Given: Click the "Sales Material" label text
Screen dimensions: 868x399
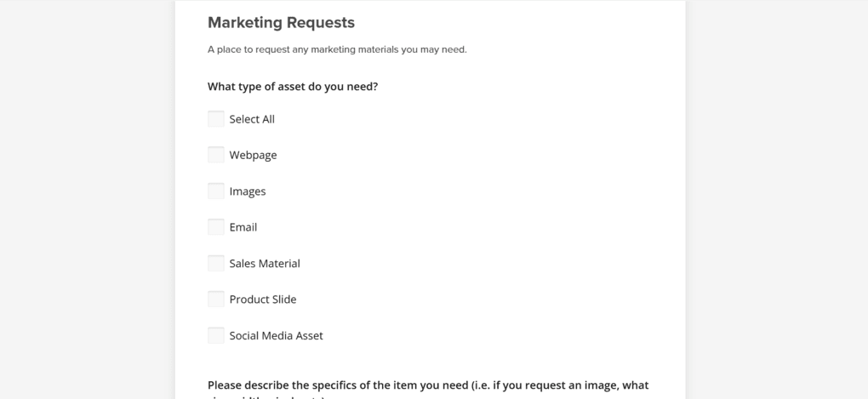Looking at the screenshot, I should (265, 264).
